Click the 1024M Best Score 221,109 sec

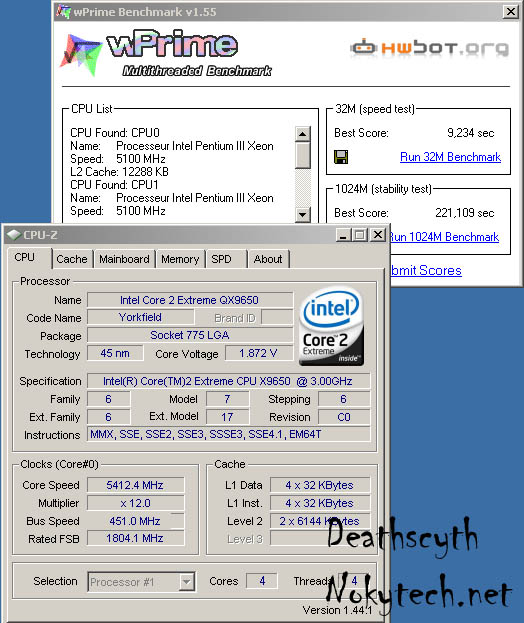click(x=464, y=213)
